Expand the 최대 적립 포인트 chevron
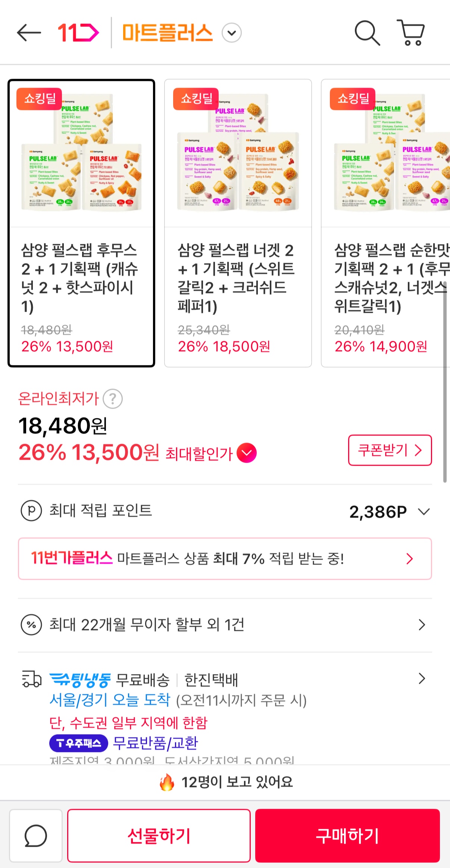The height and width of the screenshot is (868, 450). pyautogui.click(x=424, y=511)
